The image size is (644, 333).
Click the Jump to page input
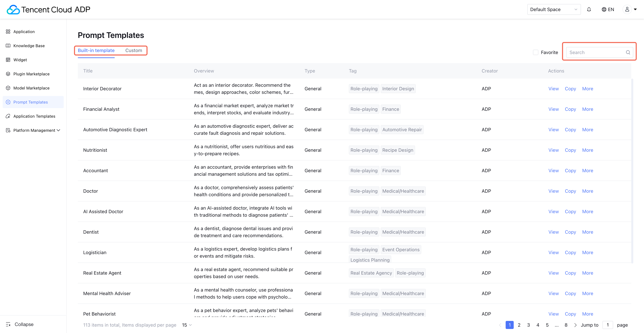[x=607, y=325]
